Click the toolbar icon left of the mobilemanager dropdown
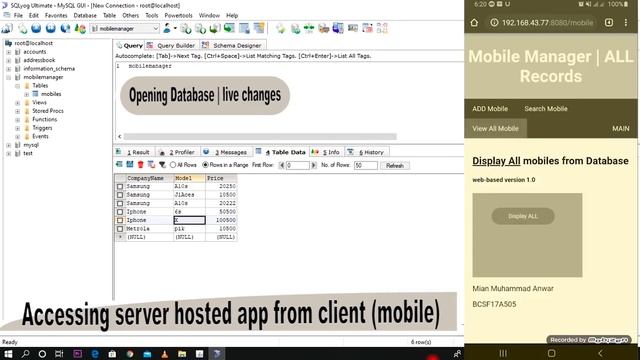The image size is (640, 360). (x=80, y=28)
